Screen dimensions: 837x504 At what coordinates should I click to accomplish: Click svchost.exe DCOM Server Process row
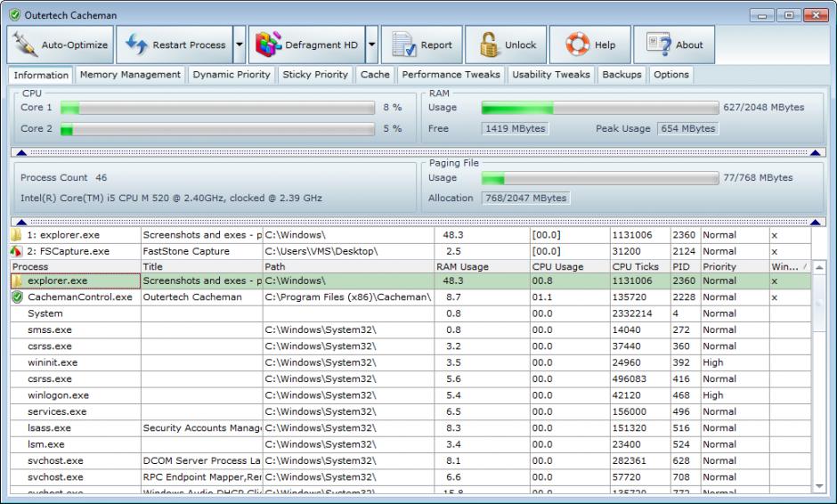(x=410, y=460)
